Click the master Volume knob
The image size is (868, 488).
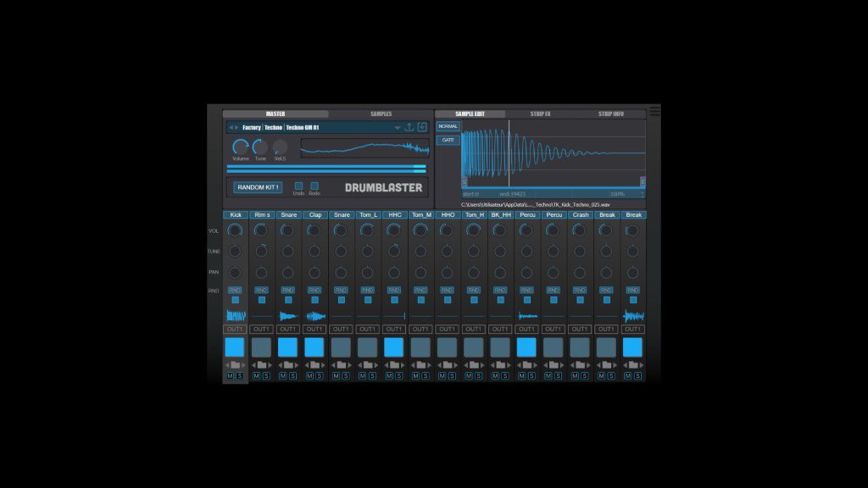coord(241,147)
